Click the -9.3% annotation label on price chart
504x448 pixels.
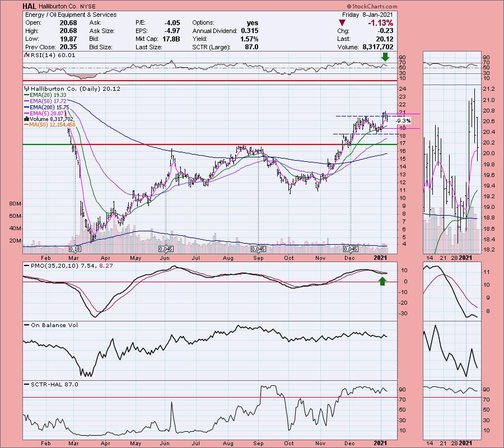click(403, 121)
